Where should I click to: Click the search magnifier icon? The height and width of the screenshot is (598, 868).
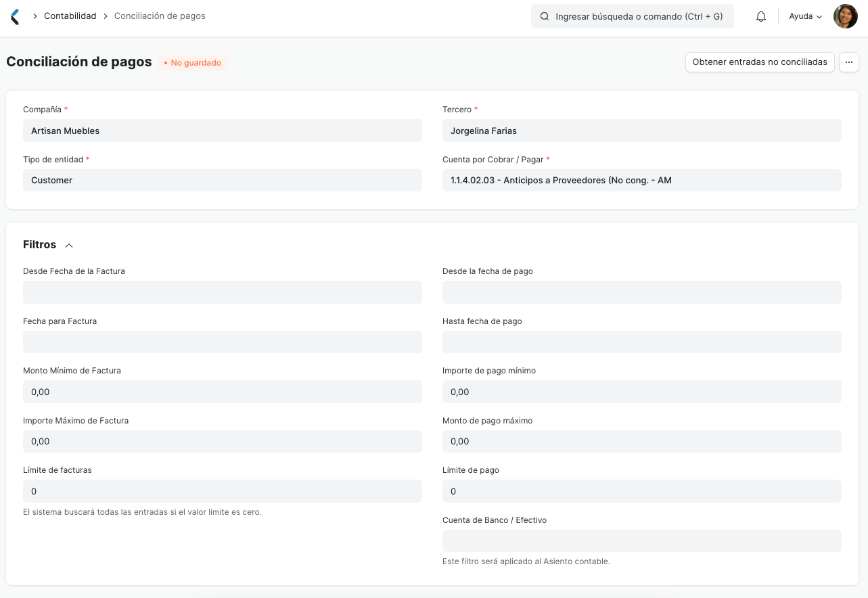tap(545, 16)
